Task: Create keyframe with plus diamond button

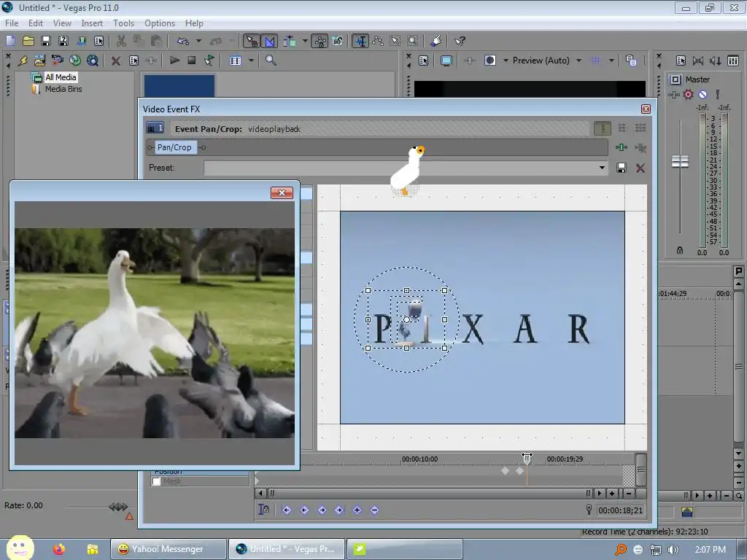Action: click(x=357, y=510)
